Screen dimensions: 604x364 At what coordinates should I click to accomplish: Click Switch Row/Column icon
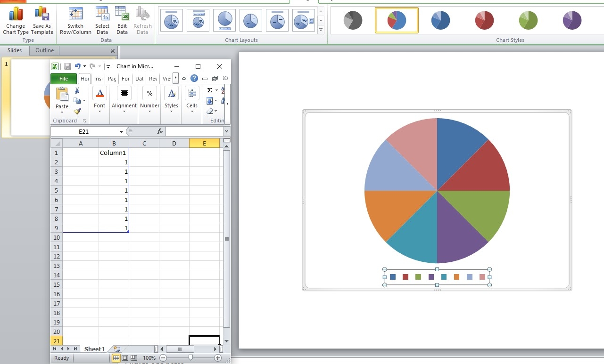point(75,20)
